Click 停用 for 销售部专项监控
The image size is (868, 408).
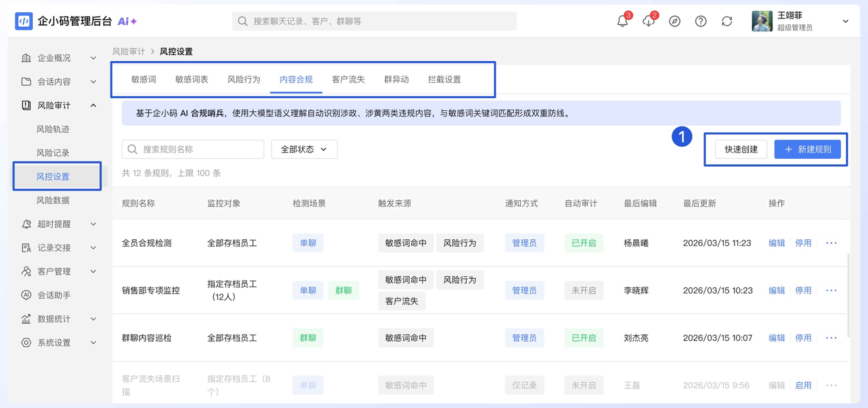point(803,291)
